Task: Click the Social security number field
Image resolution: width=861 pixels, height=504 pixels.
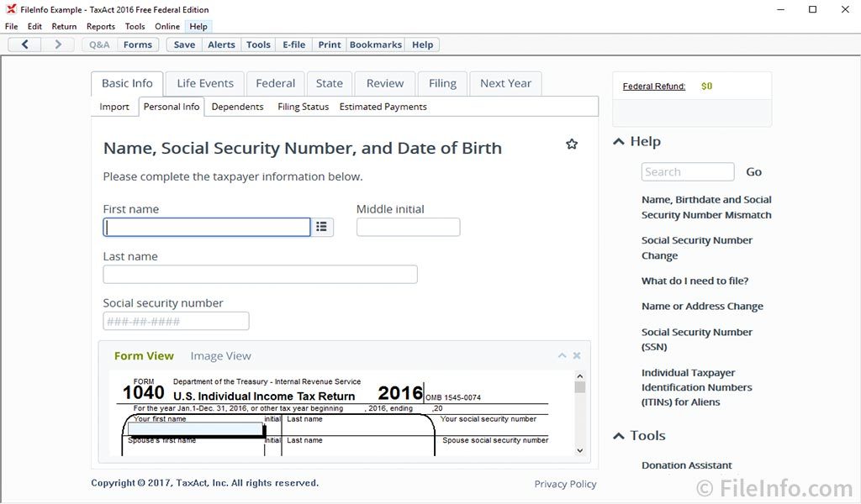Action: pos(176,321)
